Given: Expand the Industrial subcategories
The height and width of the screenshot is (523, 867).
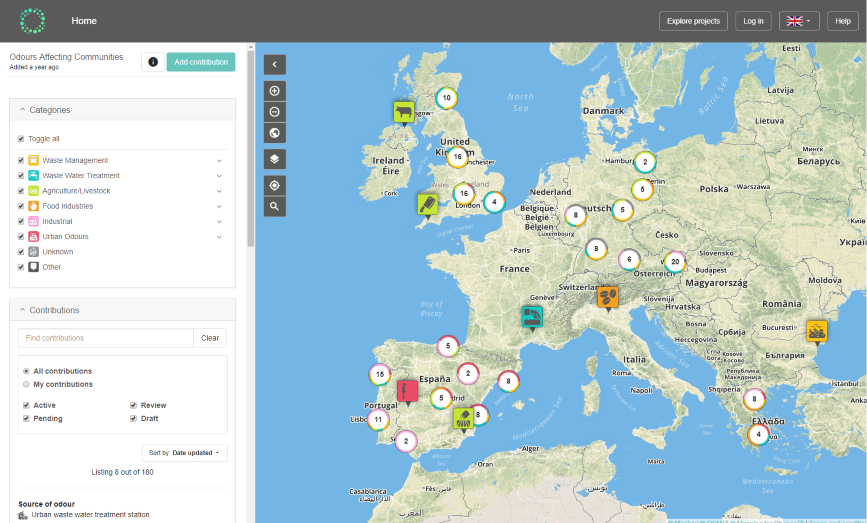Looking at the screenshot, I should coord(219,222).
